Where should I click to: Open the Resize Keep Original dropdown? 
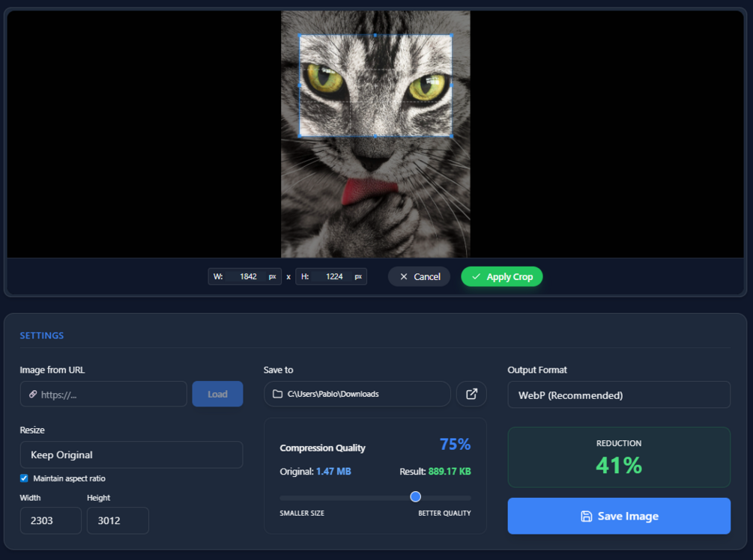131,454
